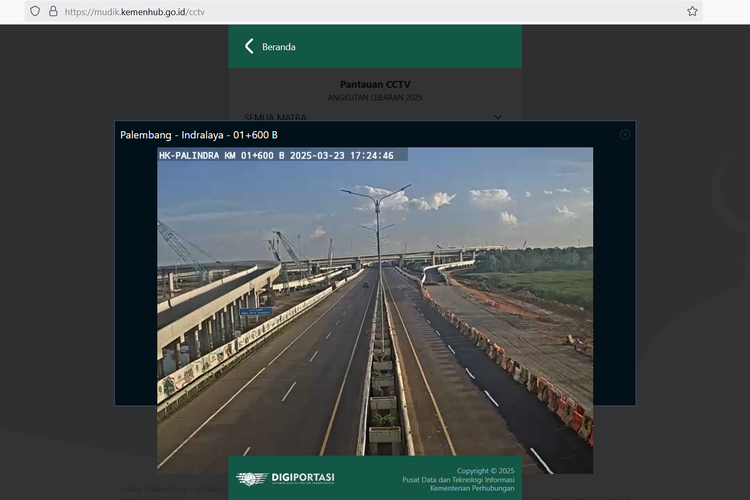Click the padlock site security icon
This screenshot has height=500, width=750.
click(53, 11)
